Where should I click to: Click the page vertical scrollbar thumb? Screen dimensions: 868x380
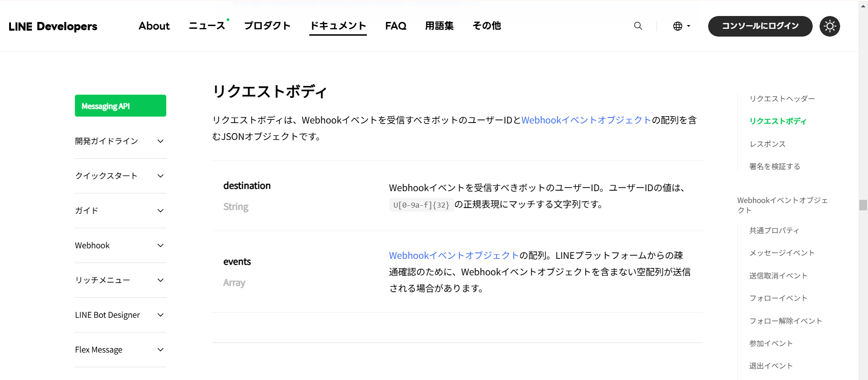(x=863, y=205)
